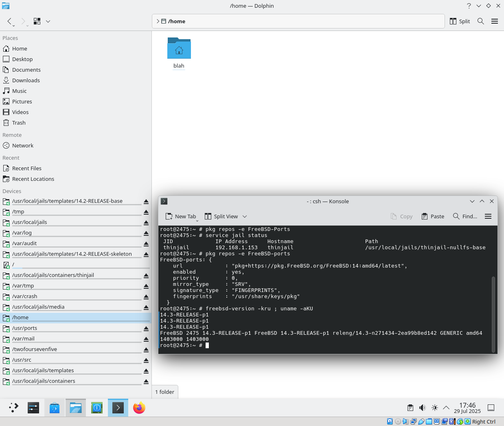
Task: Eject the 14.2-RELEASE-skeleton device
Action: coord(146,255)
